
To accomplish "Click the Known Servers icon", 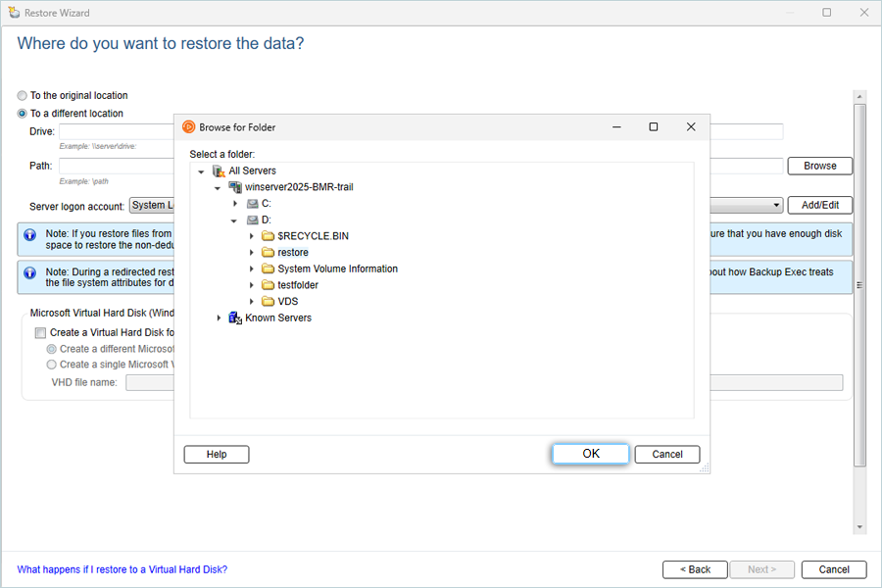I will [235, 318].
